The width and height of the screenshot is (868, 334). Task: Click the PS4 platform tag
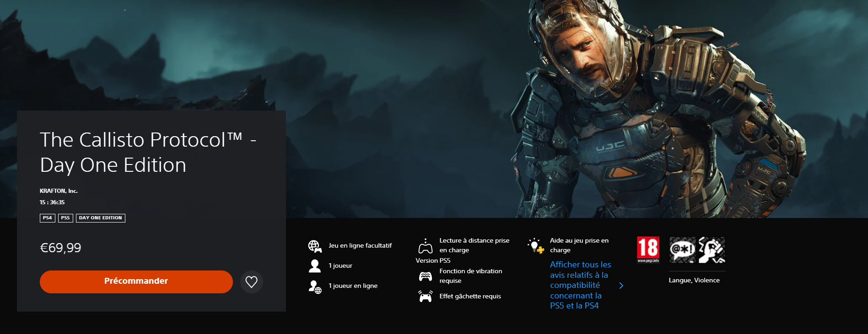coord(48,218)
